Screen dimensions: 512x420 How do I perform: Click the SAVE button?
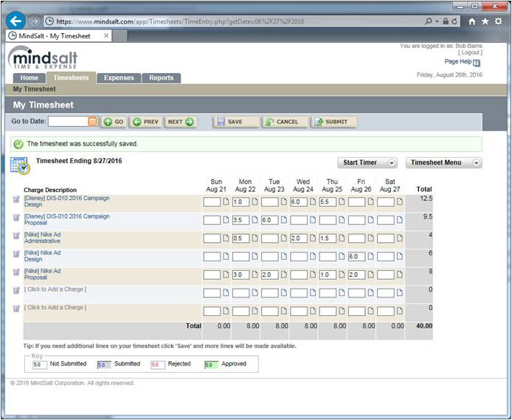236,122
